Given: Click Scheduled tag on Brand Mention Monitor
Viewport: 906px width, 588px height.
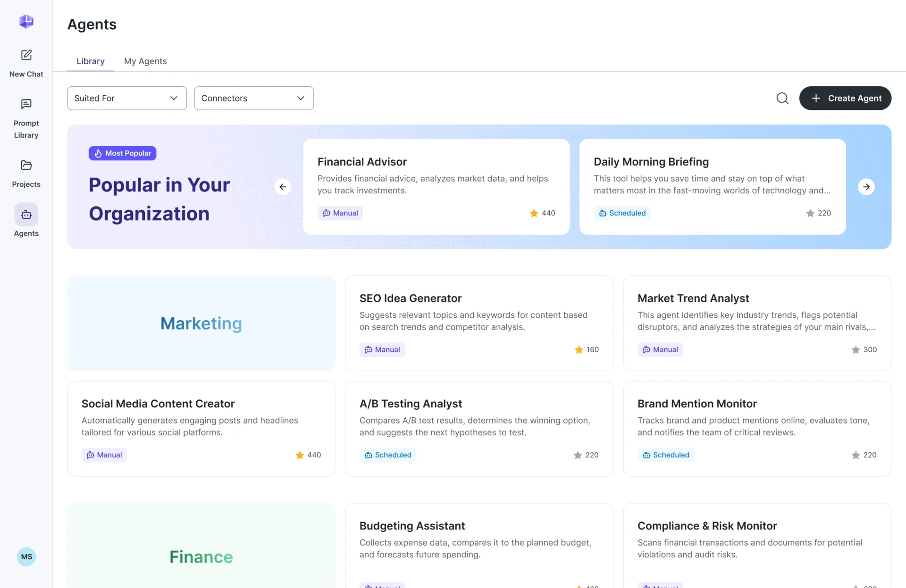Looking at the screenshot, I should click(x=666, y=455).
